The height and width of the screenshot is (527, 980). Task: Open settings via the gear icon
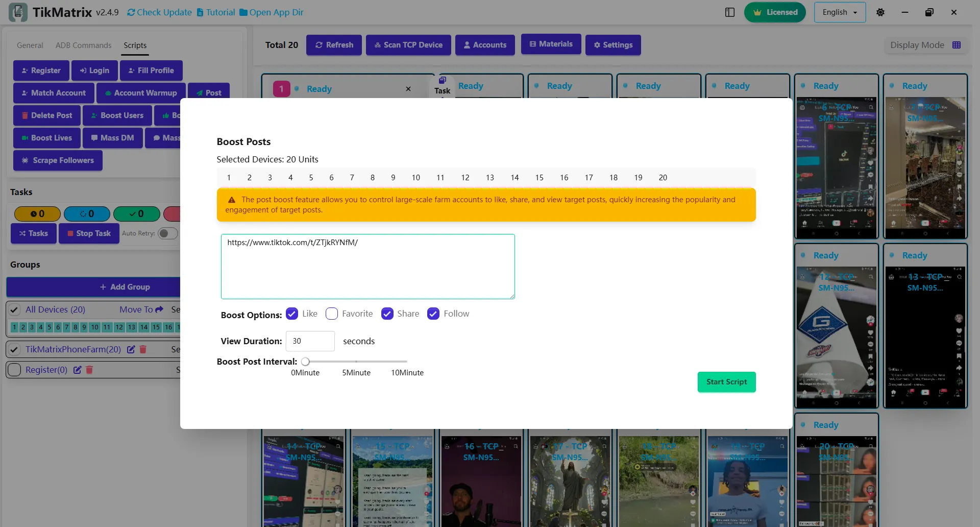[880, 12]
